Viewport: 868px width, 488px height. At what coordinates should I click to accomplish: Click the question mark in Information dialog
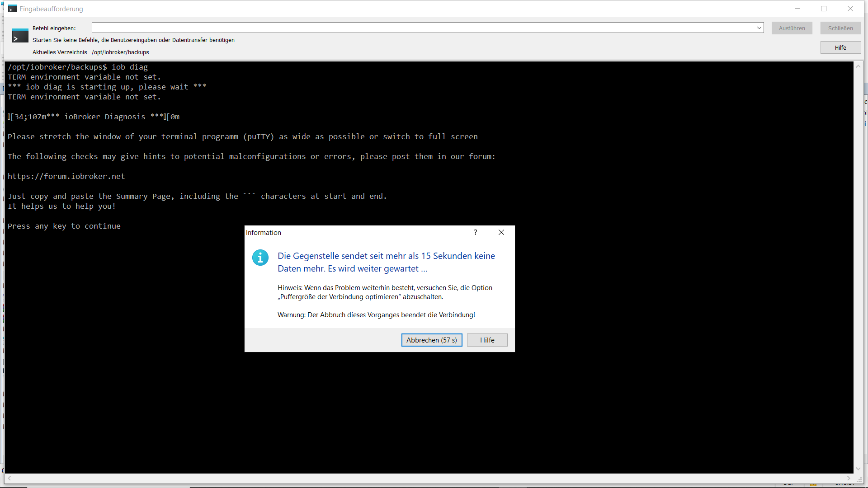475,232
